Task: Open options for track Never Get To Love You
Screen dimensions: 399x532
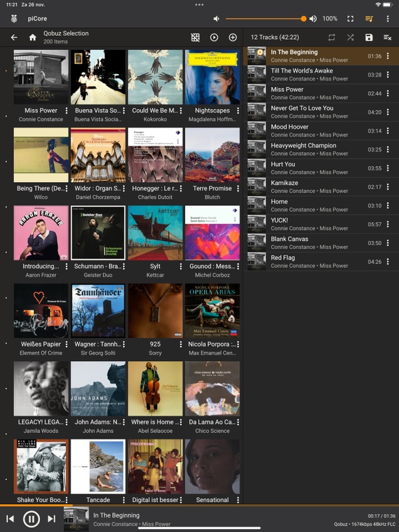Action: pos(388,112)
